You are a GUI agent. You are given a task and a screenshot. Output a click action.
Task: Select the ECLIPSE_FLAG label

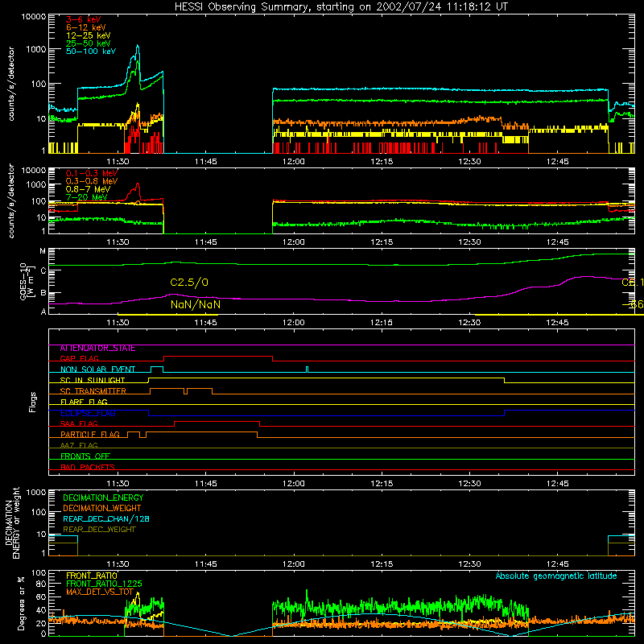tap(88, 413)
